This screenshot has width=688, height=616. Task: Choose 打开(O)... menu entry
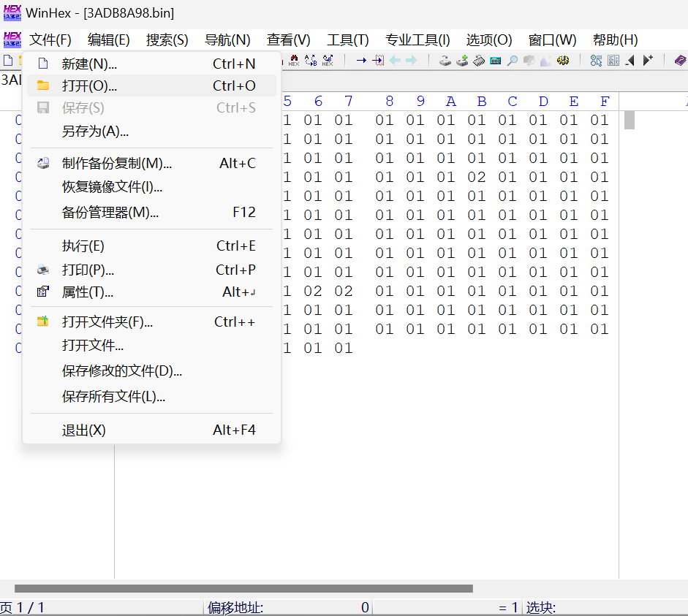tap(89, 85)
